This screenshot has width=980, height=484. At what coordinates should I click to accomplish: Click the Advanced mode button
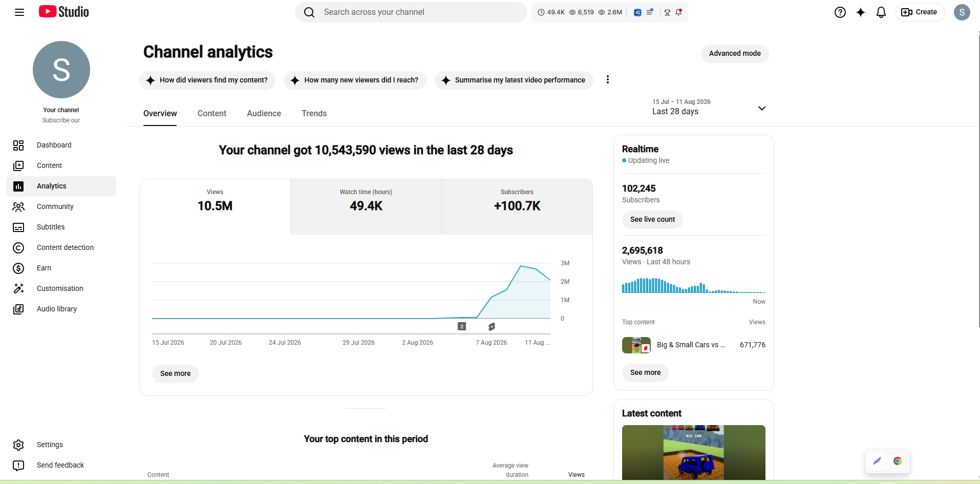click(x=735, y=53)
